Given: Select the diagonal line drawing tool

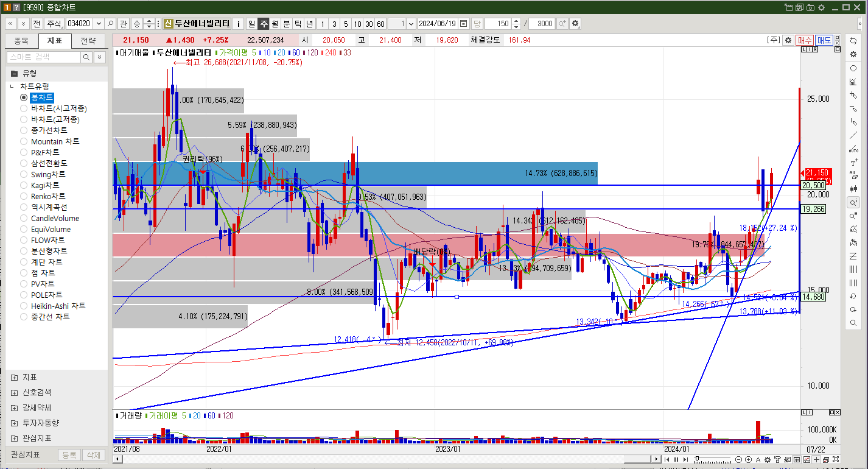Looking at the screenshot, I should click(853, 135).
